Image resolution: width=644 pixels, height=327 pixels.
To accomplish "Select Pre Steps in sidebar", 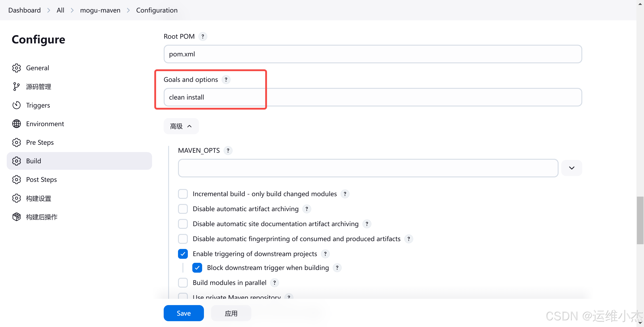I will coord(40,142).
